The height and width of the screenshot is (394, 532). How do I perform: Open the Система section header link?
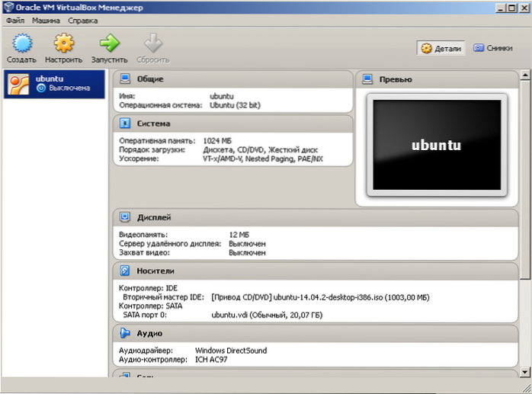tap(154, 123)
